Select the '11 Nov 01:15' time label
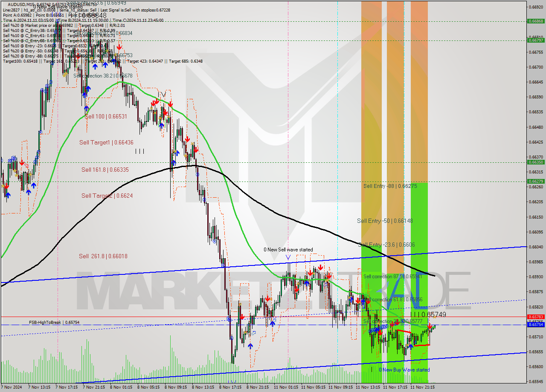This screenshot has width=546, height=392. 286,387
